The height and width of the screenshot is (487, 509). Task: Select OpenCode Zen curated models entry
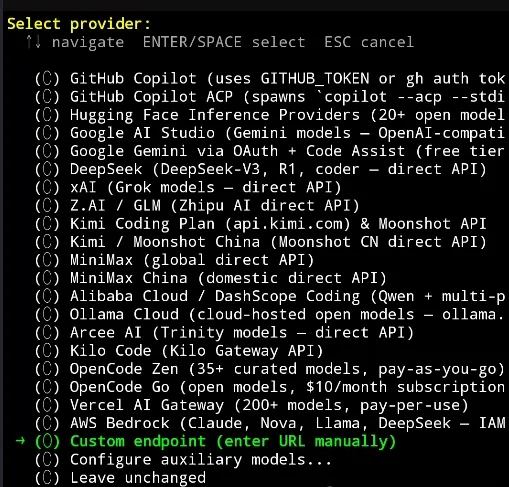[x=270, y=369]
